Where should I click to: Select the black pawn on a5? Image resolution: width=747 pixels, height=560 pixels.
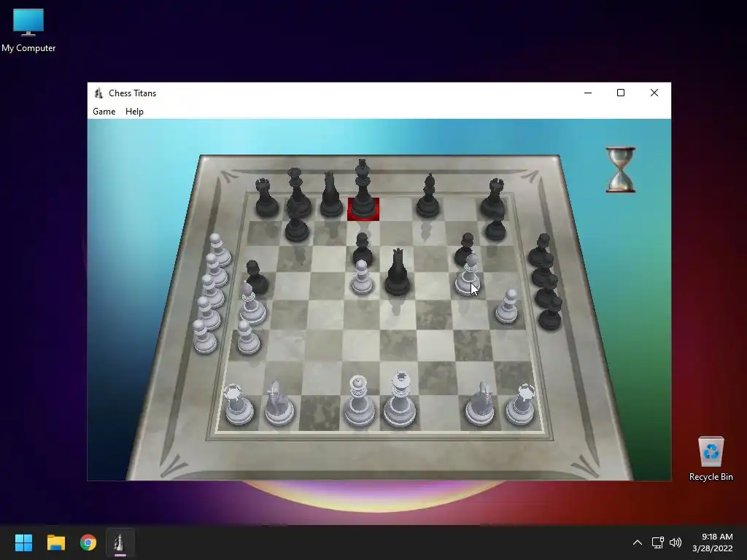coord(256,277)
